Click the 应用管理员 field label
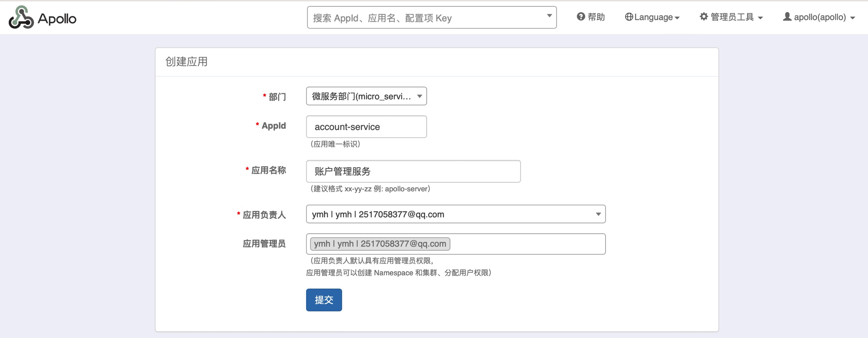 [x=264, y=243]
